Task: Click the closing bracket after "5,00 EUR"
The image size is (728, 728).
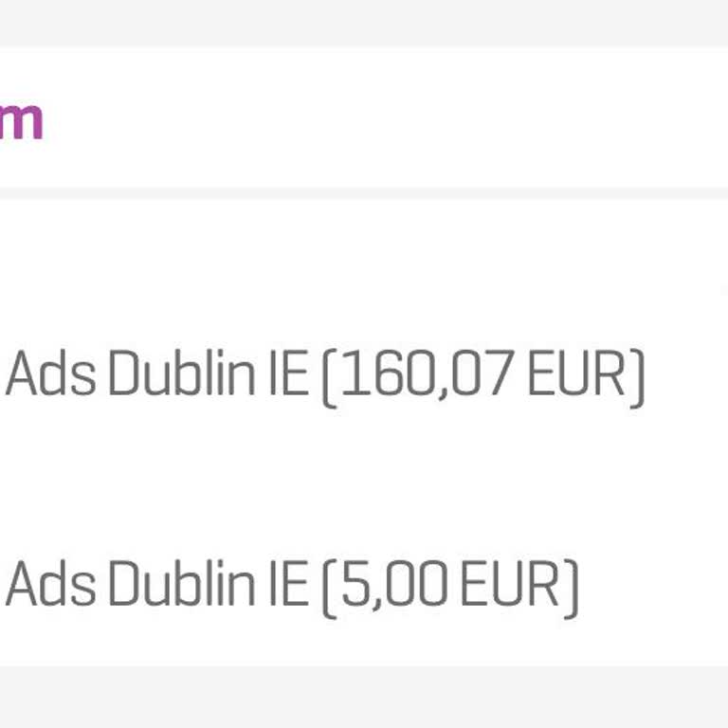Action: click(x=572, y=585)
